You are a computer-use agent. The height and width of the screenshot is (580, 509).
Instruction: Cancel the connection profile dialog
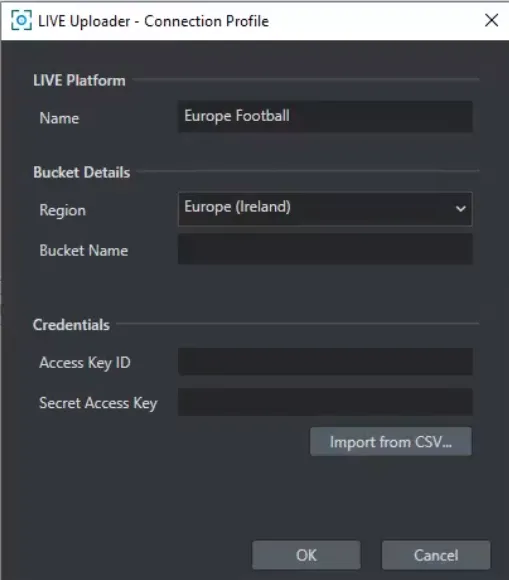[x=436, y=555]
